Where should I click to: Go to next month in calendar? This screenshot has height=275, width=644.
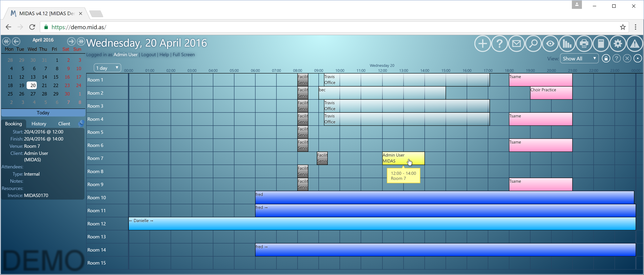71,41
